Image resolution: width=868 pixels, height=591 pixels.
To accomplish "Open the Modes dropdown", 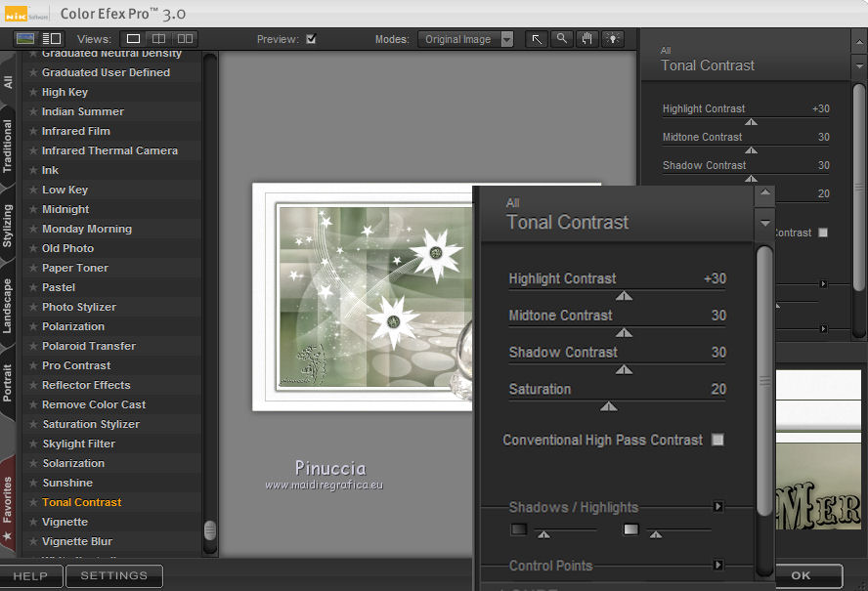I will coord(465,39).
